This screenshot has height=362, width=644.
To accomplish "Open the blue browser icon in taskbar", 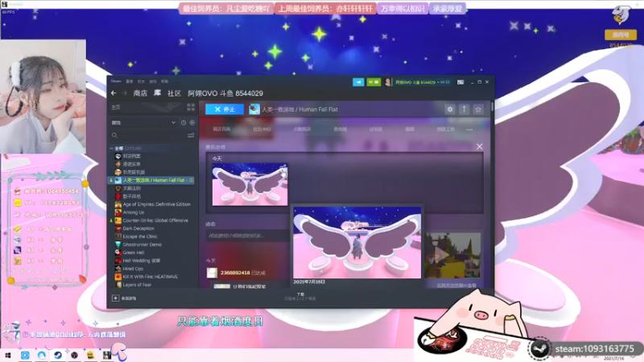I will tap(42, 356).
